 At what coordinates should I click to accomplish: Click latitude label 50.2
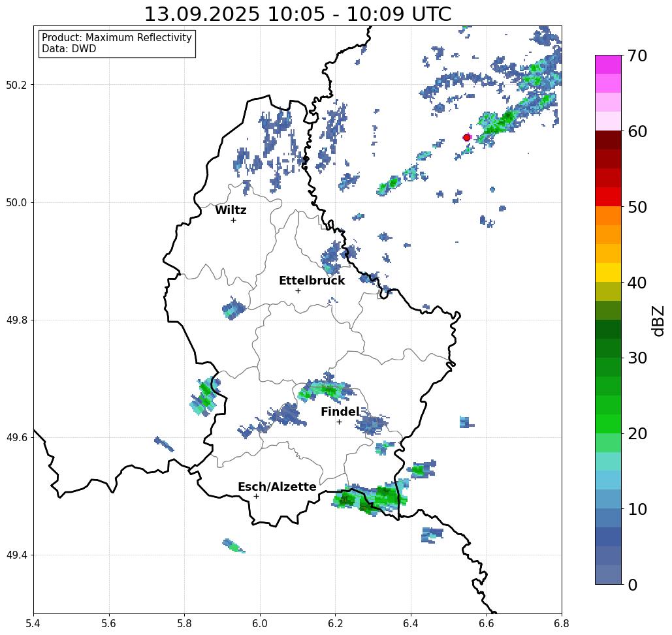pos(16,85)
